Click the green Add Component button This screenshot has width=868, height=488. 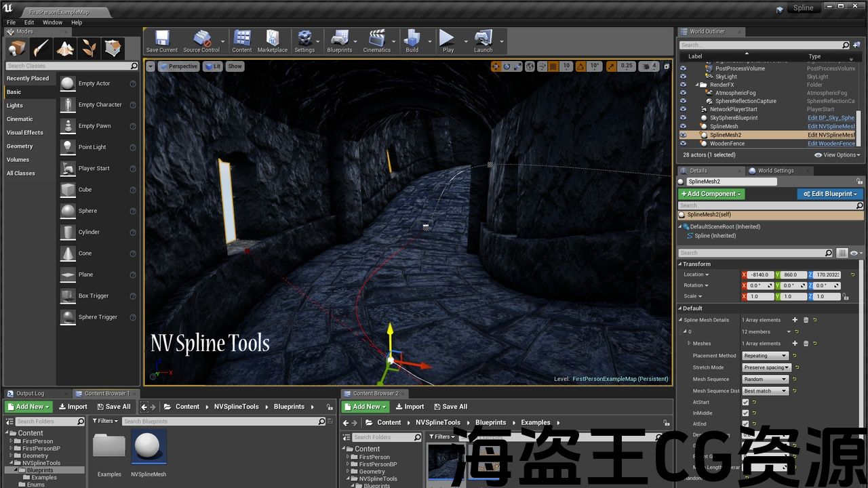(x=711, y=194)
